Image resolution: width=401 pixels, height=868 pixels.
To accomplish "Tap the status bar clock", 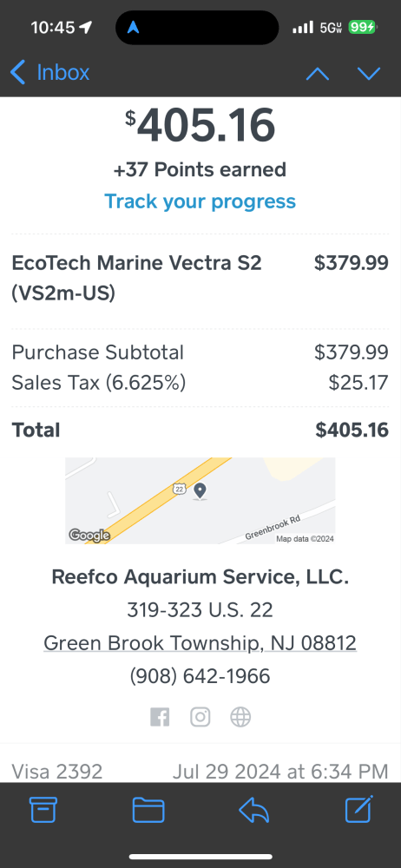I will 53,27.
